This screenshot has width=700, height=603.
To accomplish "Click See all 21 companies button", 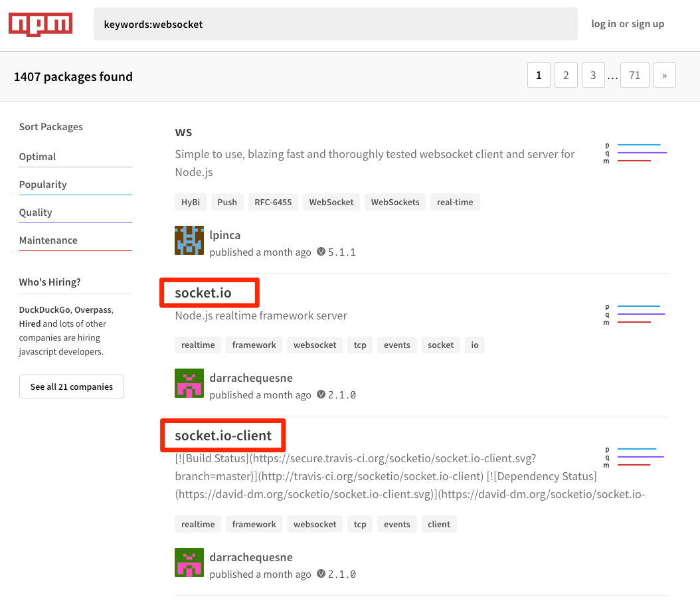I will pyautogui.click(x=72, y=387).
